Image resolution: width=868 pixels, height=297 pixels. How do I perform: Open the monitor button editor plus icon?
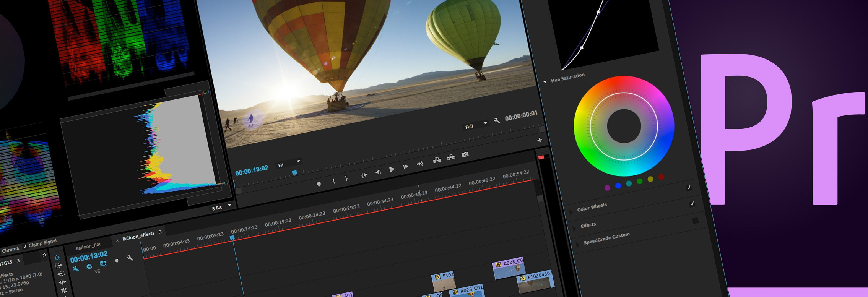(x=540, y=140)
